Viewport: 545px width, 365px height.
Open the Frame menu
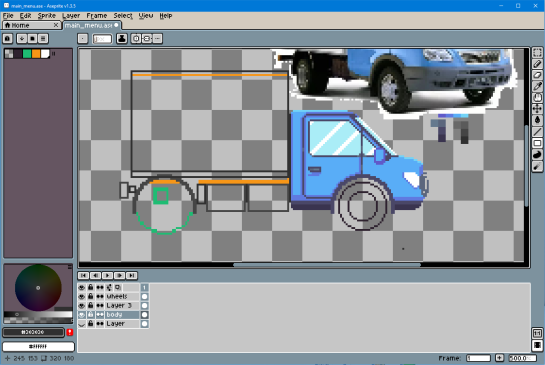[97, 16]
